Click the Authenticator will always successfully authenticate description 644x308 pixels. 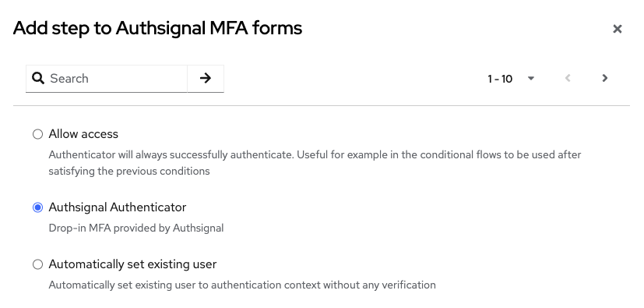pyautogui.click(x=315, y=155)
